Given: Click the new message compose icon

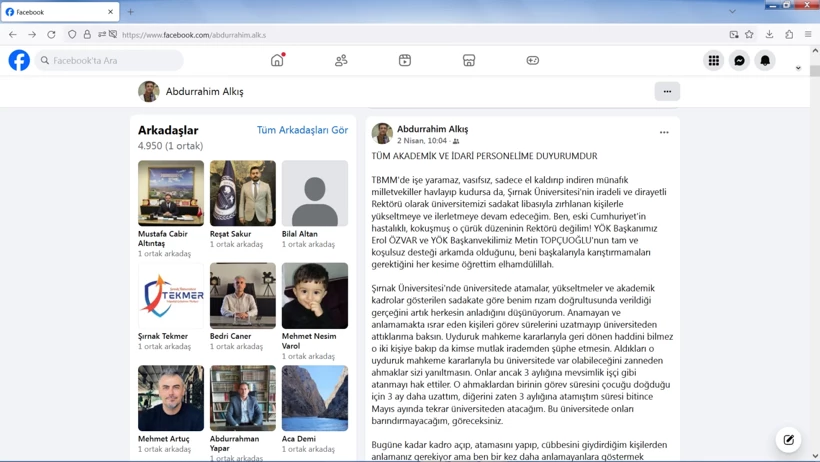Looking at the screenshot, I should (789, 440).
